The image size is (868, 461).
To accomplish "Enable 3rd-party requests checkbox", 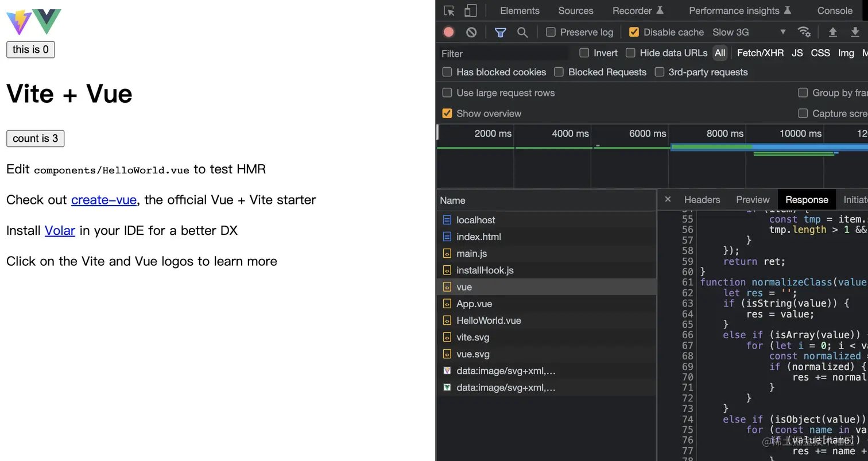I will (x=660, y=72).
